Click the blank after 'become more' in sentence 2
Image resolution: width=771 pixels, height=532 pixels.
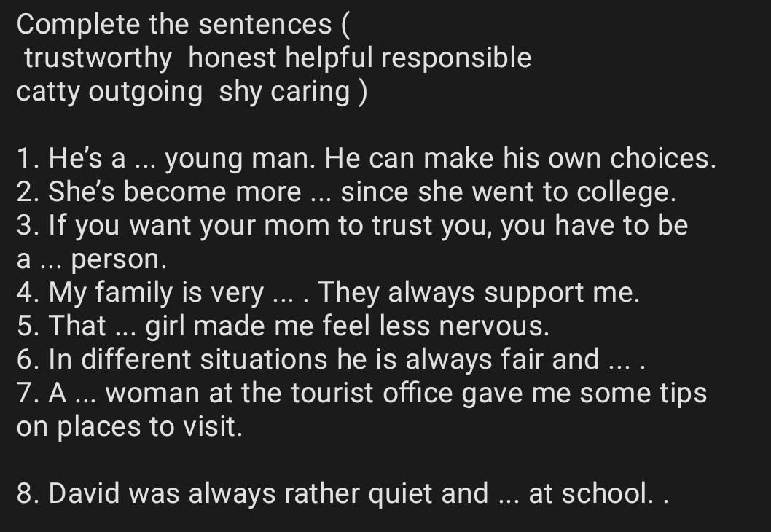click(x=321, y=193)
